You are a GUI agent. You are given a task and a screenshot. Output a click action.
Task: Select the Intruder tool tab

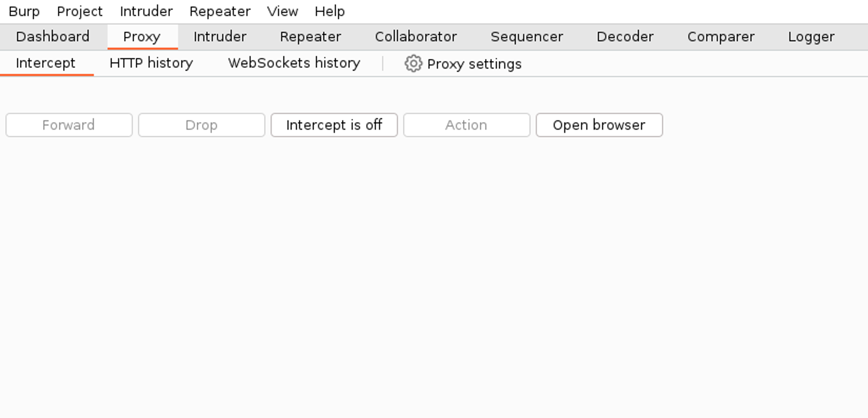[x=220, y=37]
